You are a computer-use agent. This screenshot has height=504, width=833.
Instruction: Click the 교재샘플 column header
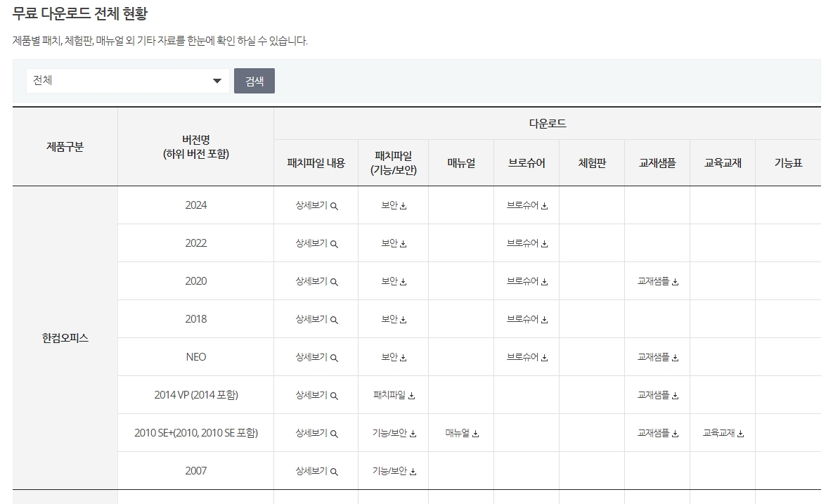tap(657, 163)
